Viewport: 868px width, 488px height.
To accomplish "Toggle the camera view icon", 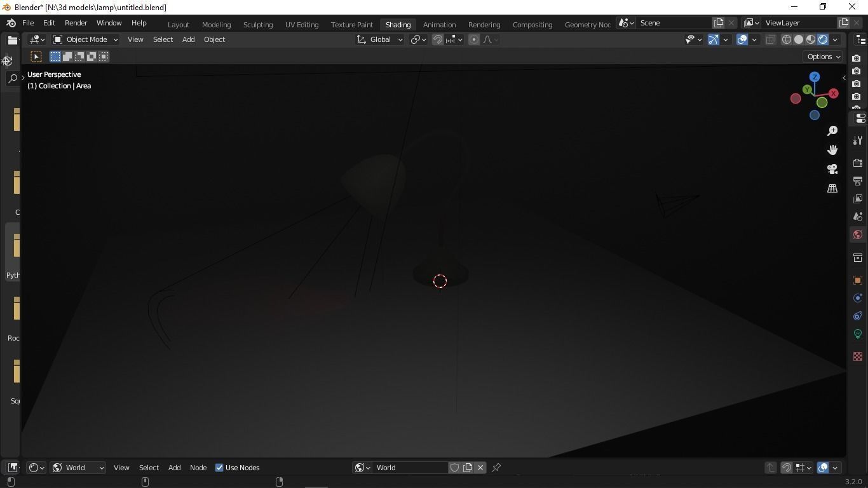I will [x=832, y=169].
